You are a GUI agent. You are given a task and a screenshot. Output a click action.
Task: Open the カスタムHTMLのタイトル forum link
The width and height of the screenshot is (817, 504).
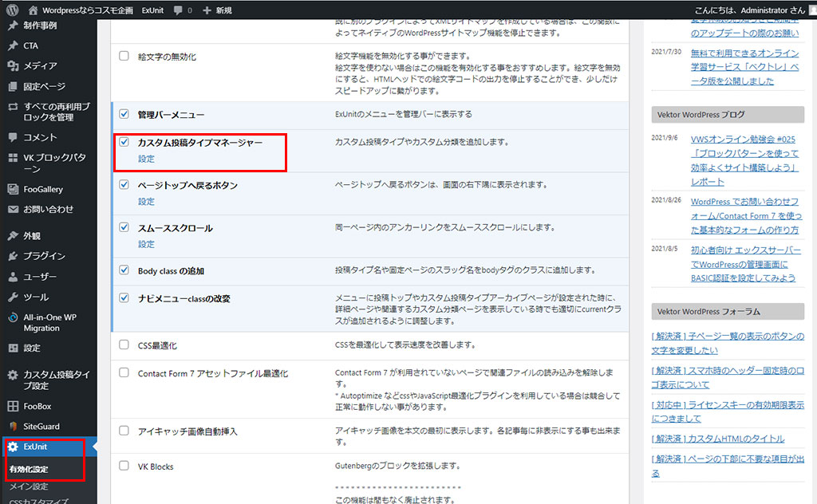pos(717,439)
